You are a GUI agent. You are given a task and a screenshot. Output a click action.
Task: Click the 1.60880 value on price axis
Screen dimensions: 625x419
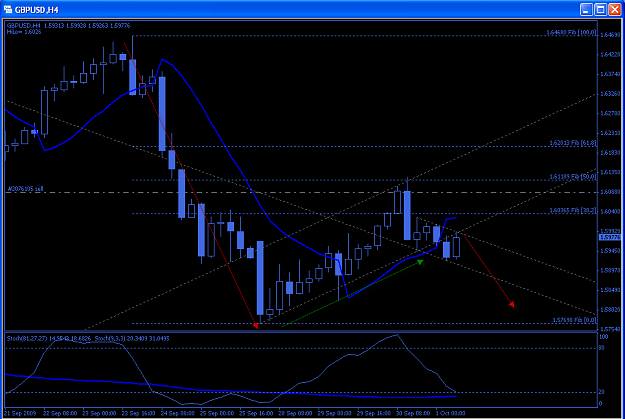tap(610, 192)
